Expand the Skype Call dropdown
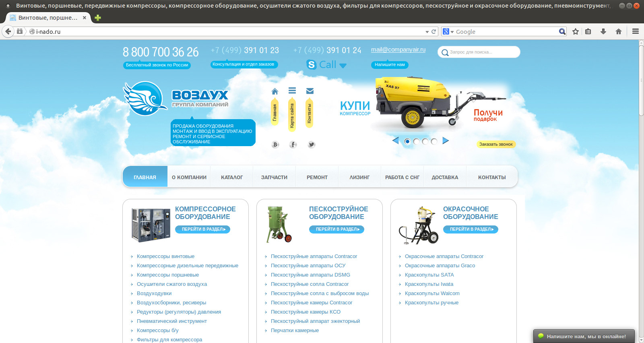Screen dimensions: 644x343 pos(343,65)
